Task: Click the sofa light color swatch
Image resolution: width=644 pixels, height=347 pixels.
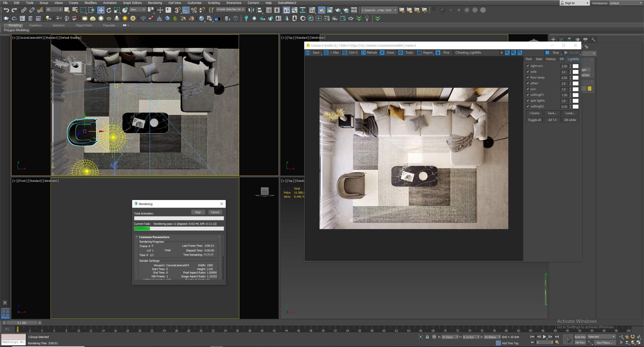Action: tap(576, 72)
